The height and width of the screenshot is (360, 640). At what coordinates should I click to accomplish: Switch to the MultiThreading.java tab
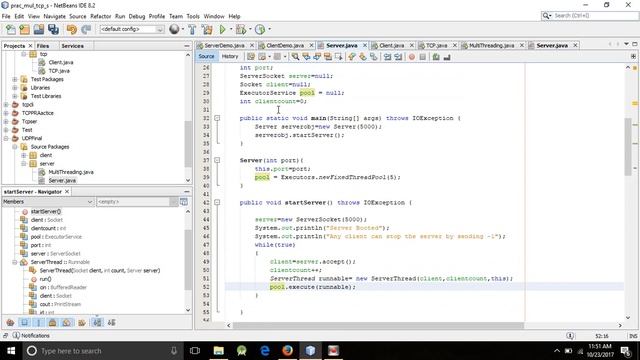491,45
